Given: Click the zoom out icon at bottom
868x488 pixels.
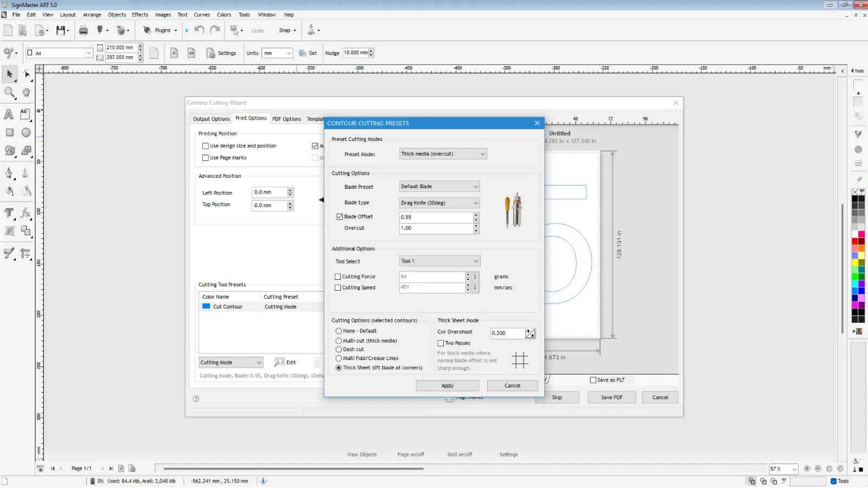Looking at the screenshot, I should tap(818, 468).
